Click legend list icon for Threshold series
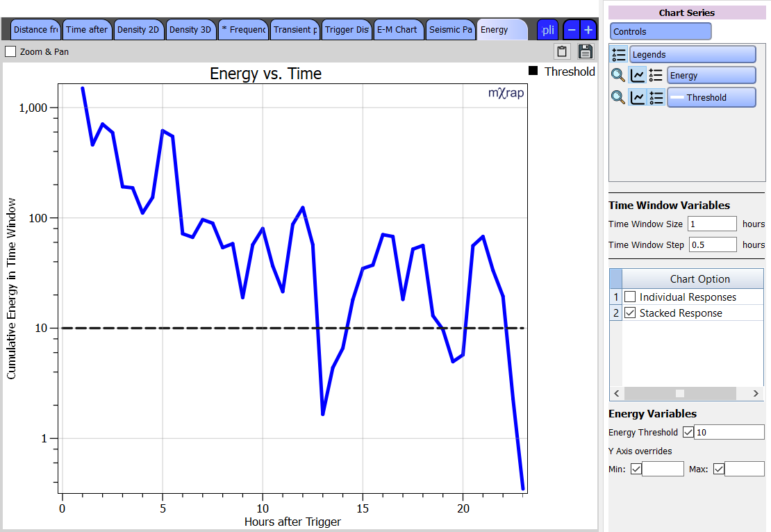771x532 pixels. 655,97
